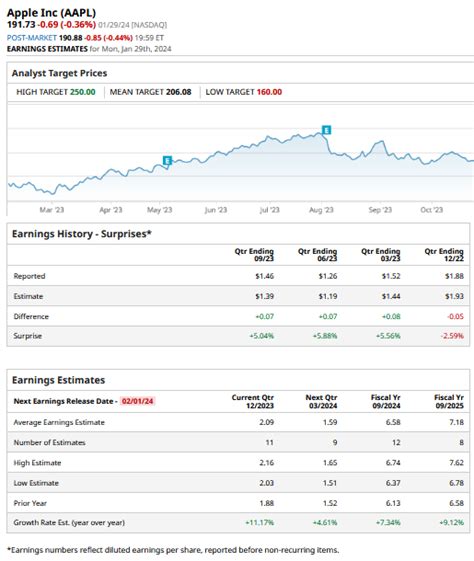Select the growth rate +11.17%
The image size is (474, 561).
[260, 522]
